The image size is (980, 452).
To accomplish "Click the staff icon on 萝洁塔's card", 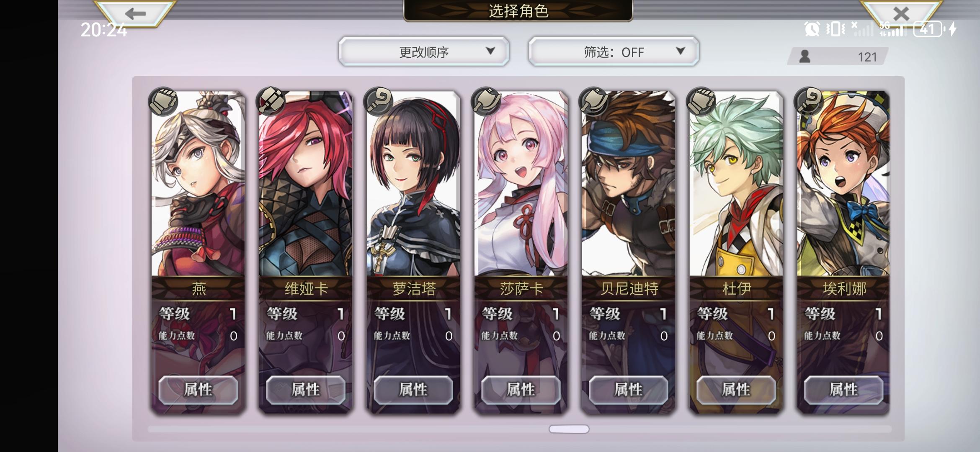I will tap(379, 101).
